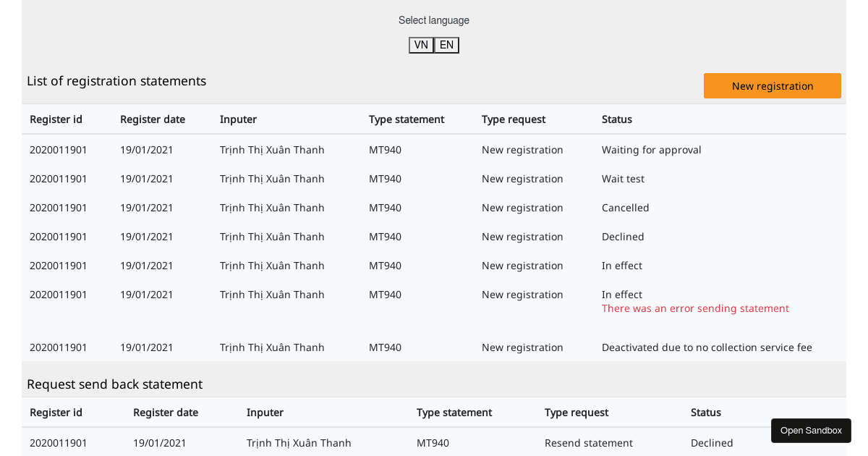Select the row Deactivated due to no collection service fee
Viewport: 868px width, 456px height.
(434, 347)
